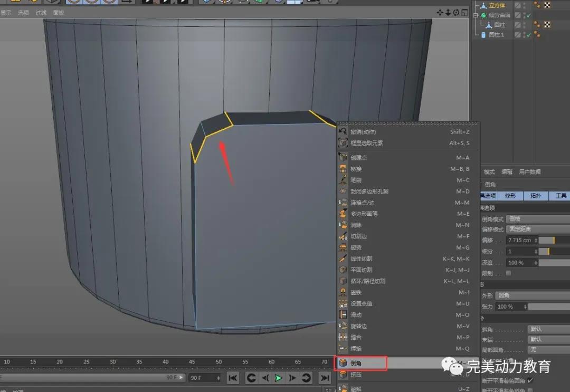The height and width of the screenshot is (392, 570).
Task: Click the 挤压 (Extrude) tool icon
Action: (343, 375)
